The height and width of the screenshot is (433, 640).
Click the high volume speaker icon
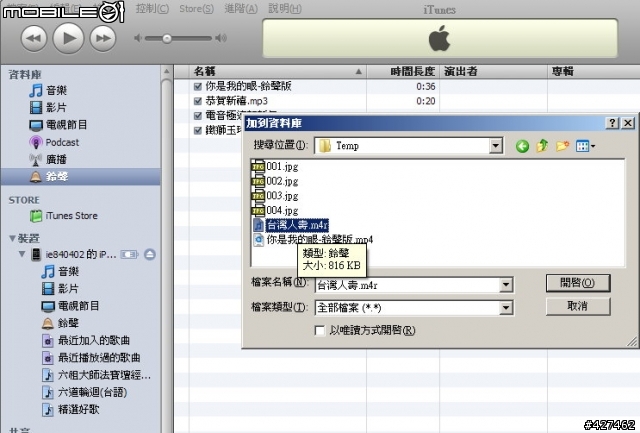(221, 38)
